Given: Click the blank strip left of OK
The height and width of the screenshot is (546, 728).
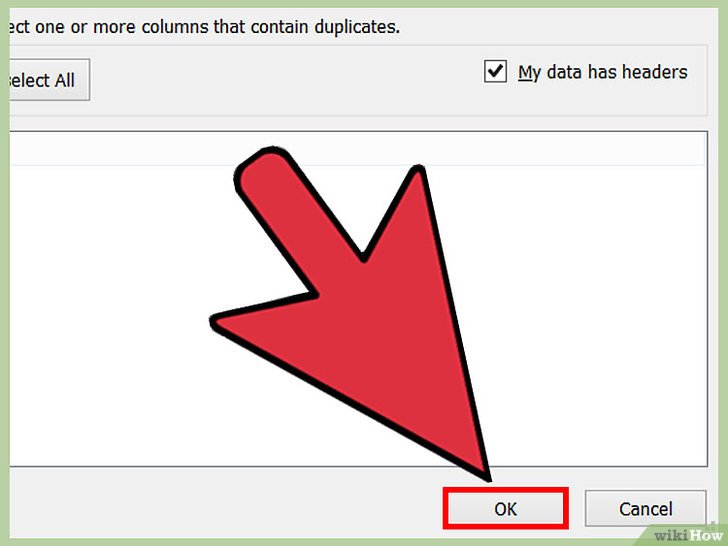Looking at the screenshot, I should 226,507.
